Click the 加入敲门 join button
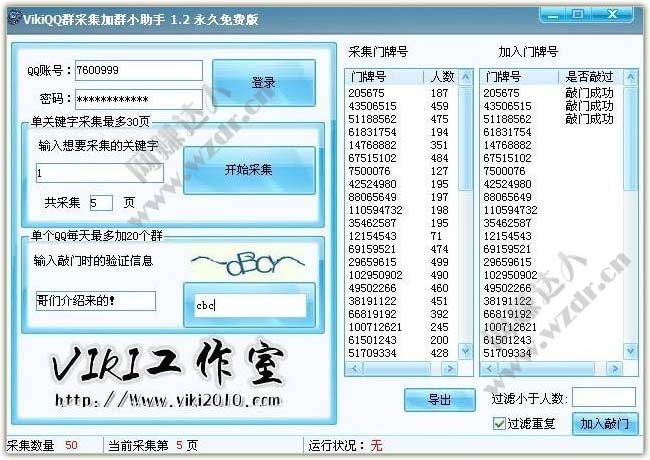 click(x=604, y=424)
